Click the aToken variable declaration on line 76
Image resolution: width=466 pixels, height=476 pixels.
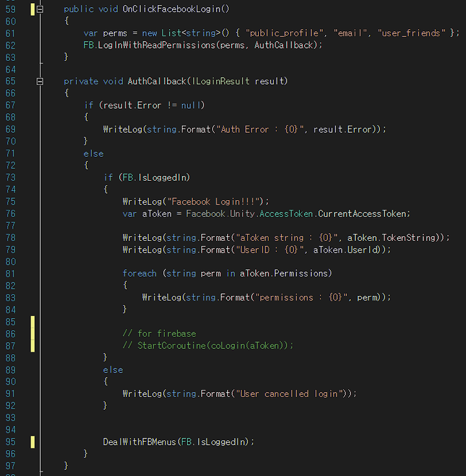pyautogui.click(x=157, y=214)
